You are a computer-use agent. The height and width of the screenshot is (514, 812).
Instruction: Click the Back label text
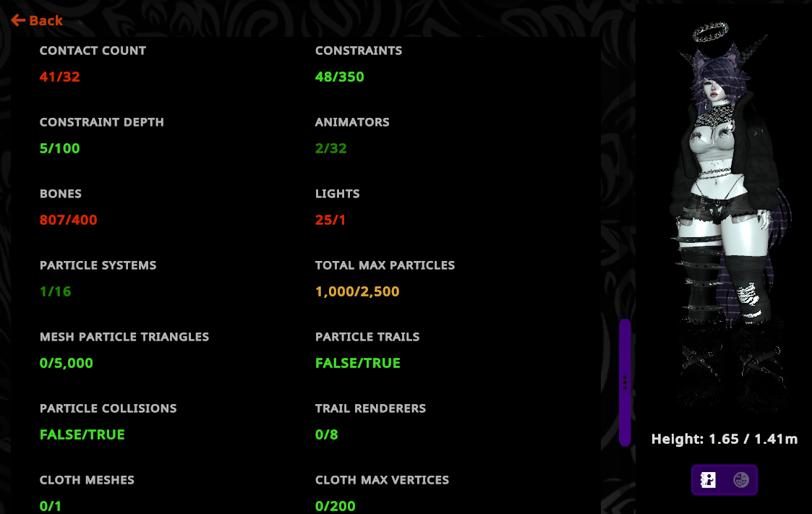click(x=46, y=21)
